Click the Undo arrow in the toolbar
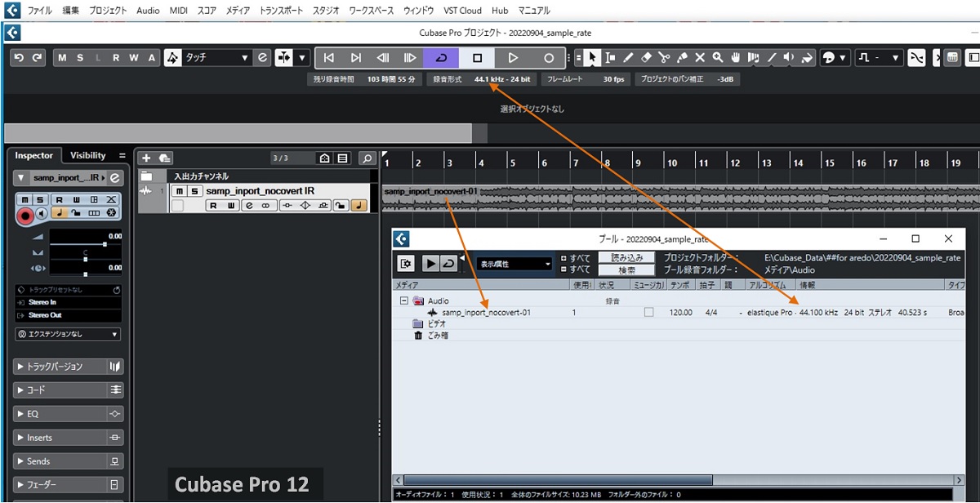The width and height of the screenshot is (980, 503). [20, 58]
